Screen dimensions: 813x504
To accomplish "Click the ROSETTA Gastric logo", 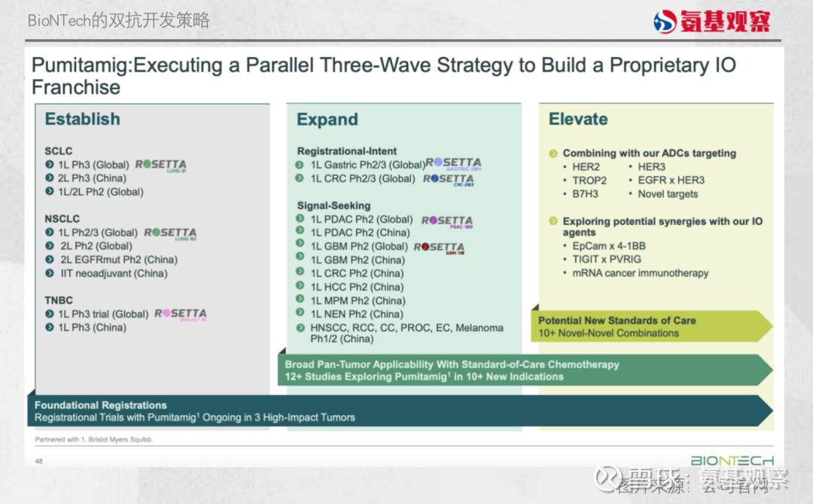I will tap(453, 164).
